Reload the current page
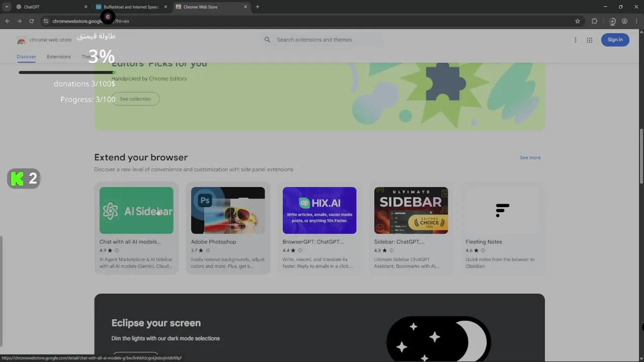644x362 pixels. pos(31,21)
